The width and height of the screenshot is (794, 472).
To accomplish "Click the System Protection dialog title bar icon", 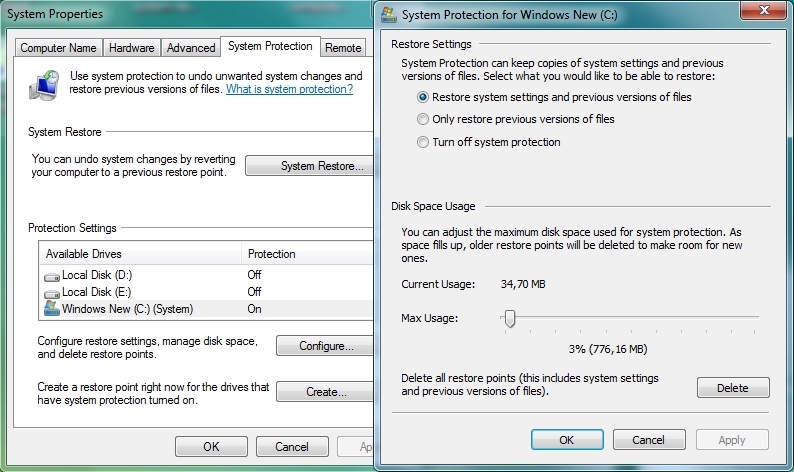I will click(x=389, y=15).
